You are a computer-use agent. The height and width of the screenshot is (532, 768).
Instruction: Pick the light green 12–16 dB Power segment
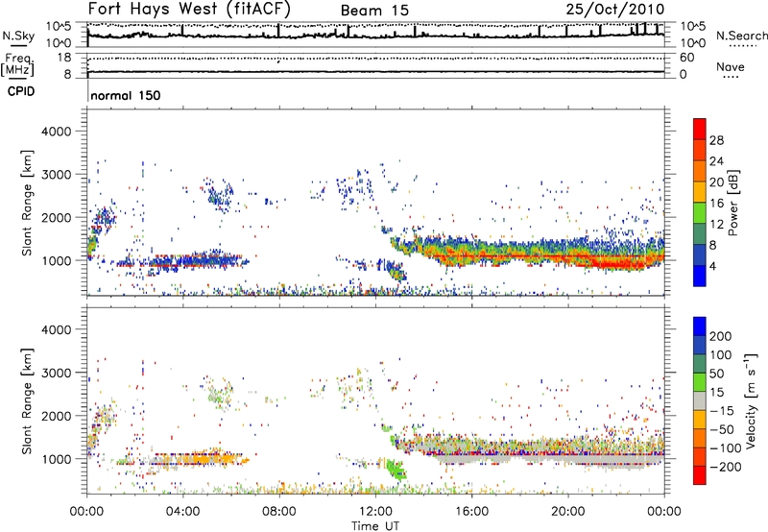point(700,213)
